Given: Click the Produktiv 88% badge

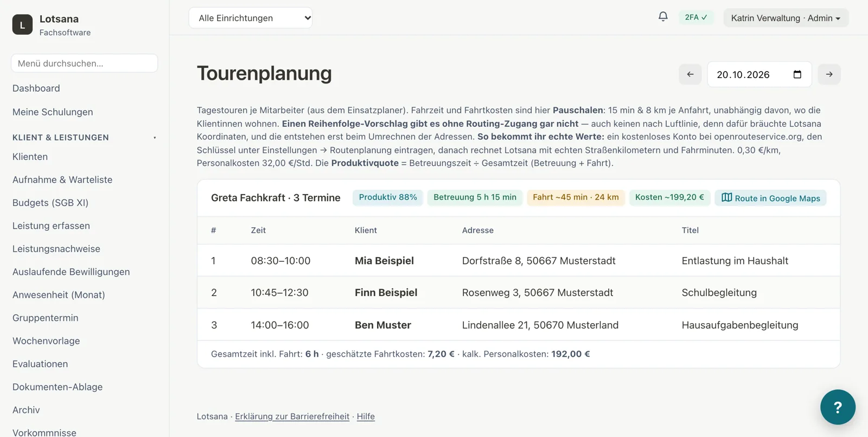Looking at the screenshot, I should pyautogui.click(x=388, y=197).
